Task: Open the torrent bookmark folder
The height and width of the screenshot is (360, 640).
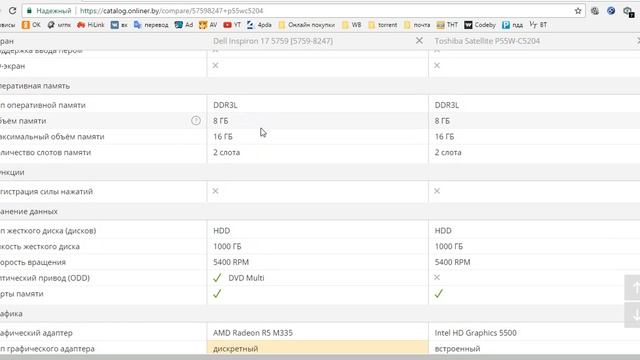Action: [382, 25]
